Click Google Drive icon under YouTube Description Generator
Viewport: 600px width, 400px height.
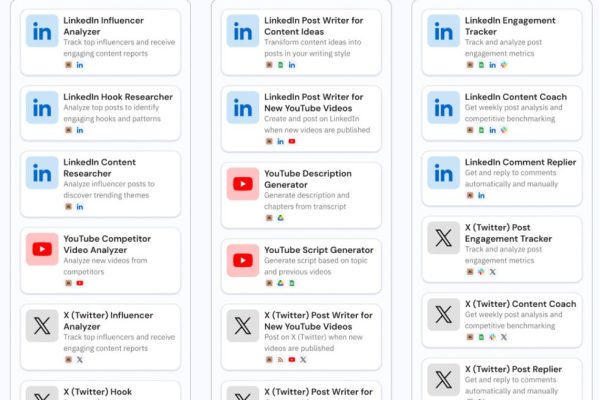[280, 218]
